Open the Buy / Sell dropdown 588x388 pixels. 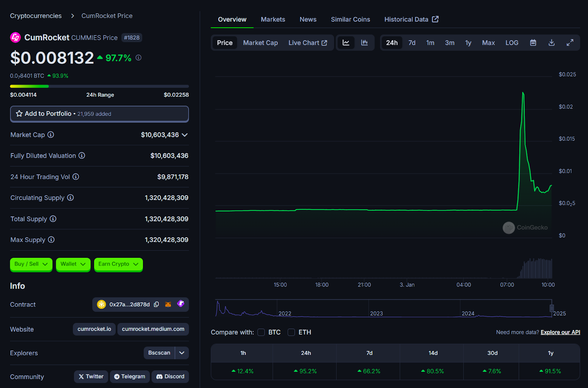click(31, 264)
